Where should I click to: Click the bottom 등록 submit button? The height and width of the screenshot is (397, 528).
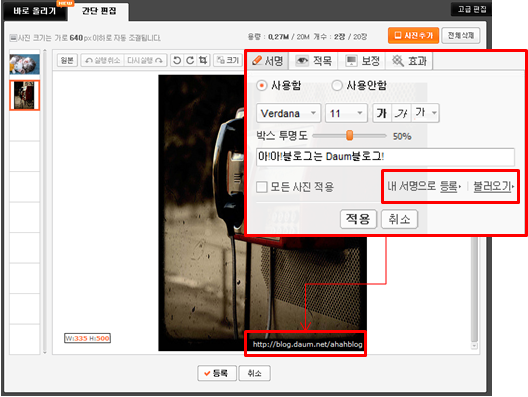(x=217, y=373)
